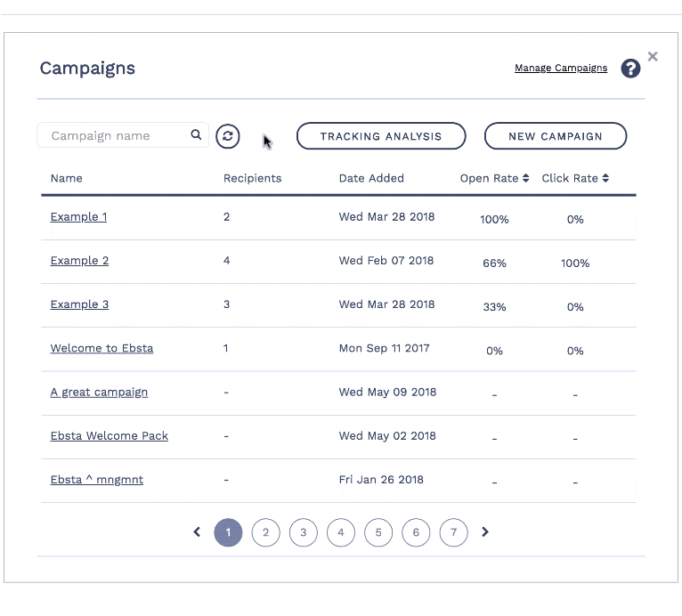Open Manage Campaigns link

(561, 68)
